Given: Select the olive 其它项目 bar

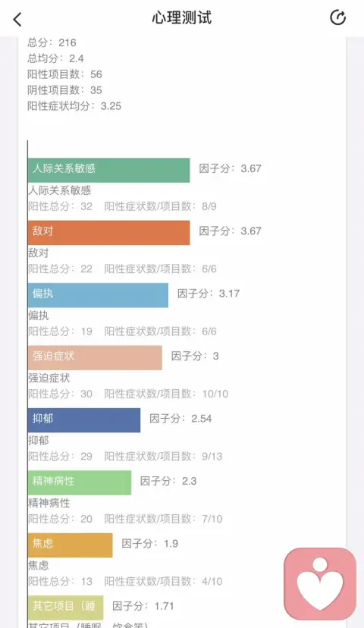Looking at the screenshot, I should pyautogui.click(x=66, y=608).
